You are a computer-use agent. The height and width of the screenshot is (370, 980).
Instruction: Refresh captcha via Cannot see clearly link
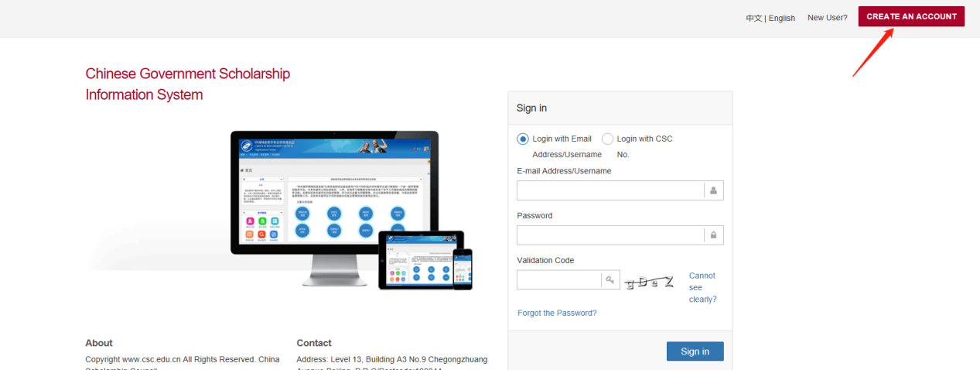click(702, 287)
